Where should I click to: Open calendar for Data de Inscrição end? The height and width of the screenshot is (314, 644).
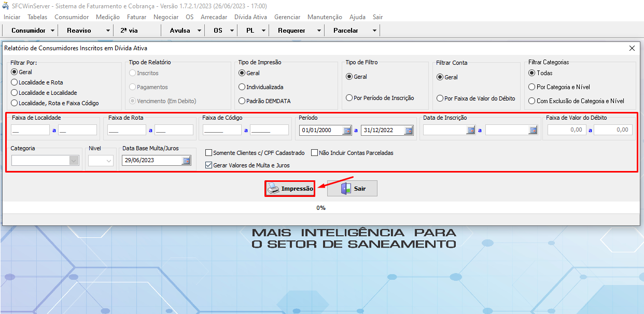533,131
